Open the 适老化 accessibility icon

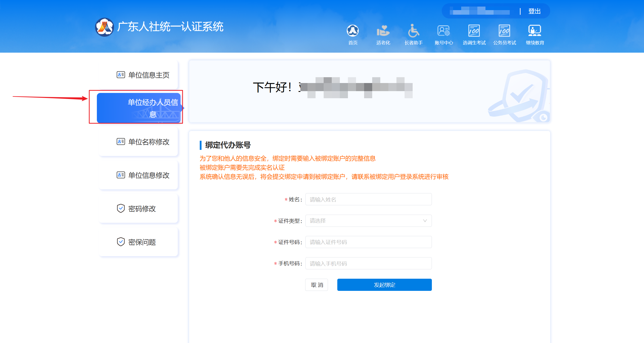[x=383, y=31]
